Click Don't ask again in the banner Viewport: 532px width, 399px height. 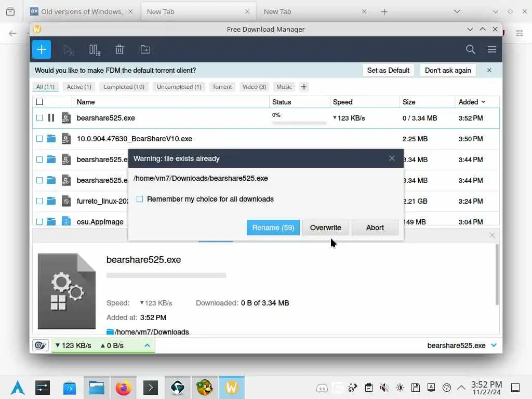[x=448, y=70]
